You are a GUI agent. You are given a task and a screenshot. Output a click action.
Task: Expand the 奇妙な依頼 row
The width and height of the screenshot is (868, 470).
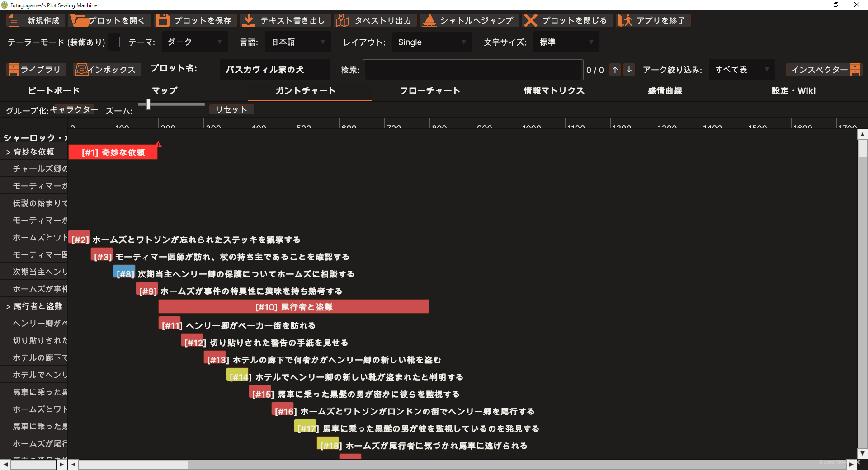coord(8,152)
